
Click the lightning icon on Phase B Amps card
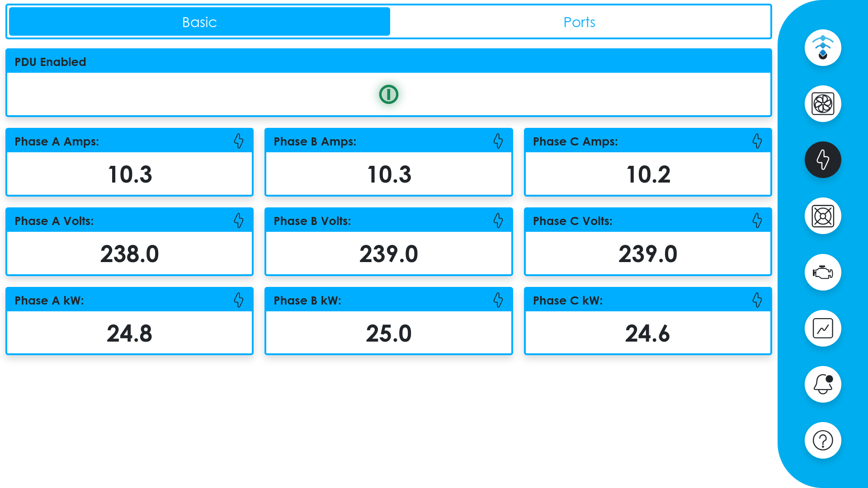(x=498, y=141)
